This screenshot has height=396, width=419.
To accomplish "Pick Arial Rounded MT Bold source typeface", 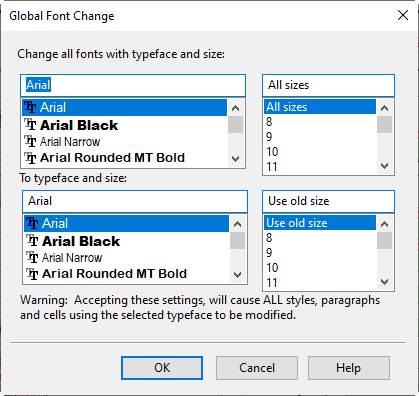I will [125, 158].
